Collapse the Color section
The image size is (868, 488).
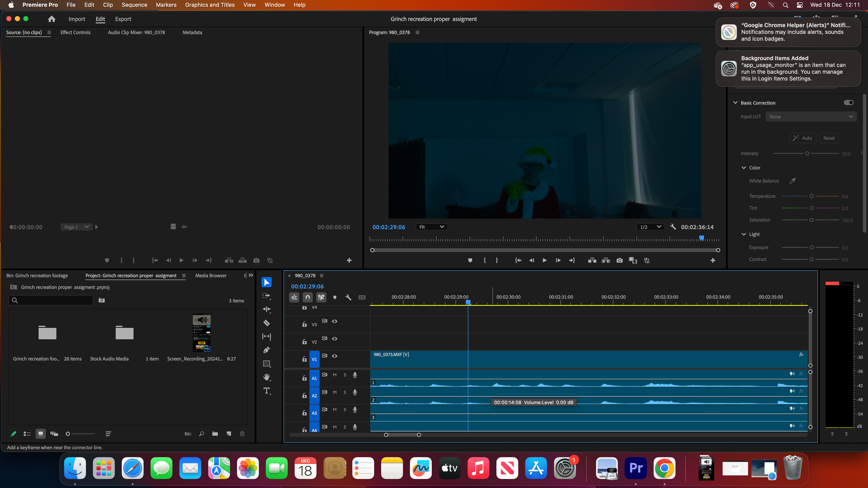(743, 168)
